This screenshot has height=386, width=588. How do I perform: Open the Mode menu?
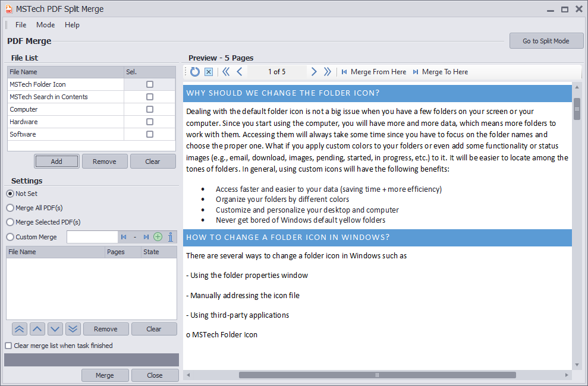(45, 25)
